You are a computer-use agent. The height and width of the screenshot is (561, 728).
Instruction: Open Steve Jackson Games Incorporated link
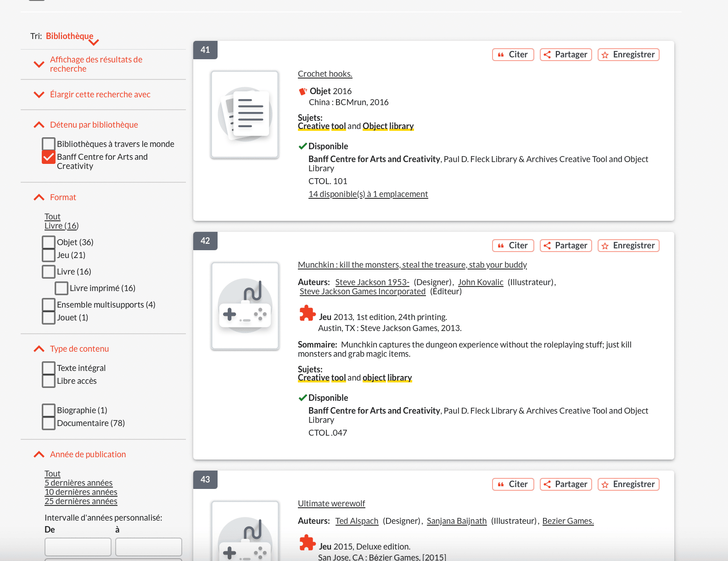(363, 292)
